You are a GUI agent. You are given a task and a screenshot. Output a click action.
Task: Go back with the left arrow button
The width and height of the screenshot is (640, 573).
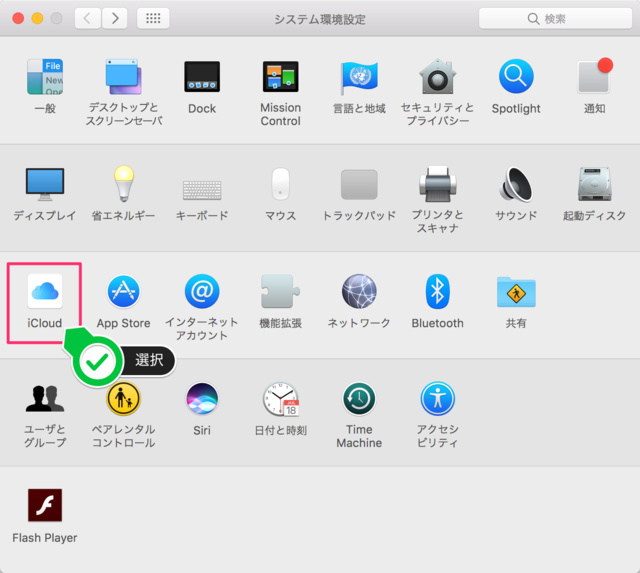click(x=87, y=18)
